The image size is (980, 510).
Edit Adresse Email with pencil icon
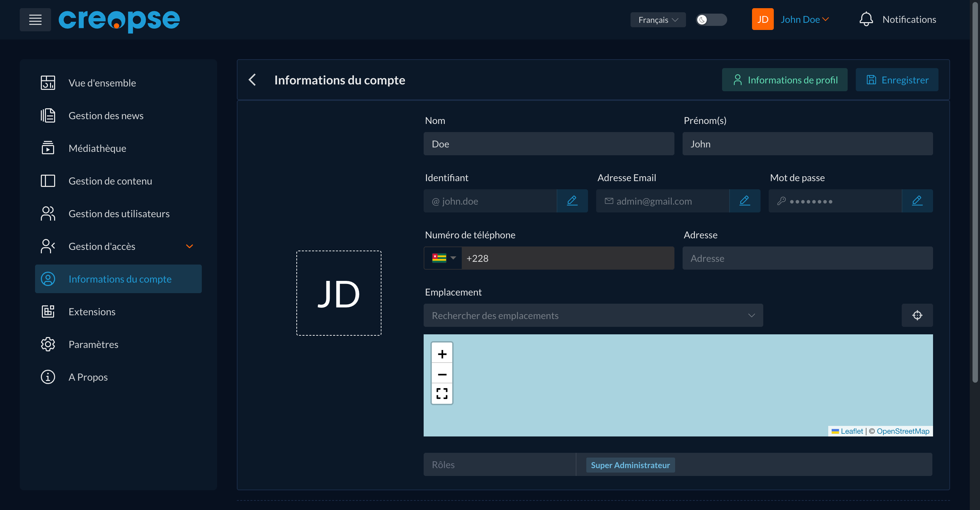[745, 201]
